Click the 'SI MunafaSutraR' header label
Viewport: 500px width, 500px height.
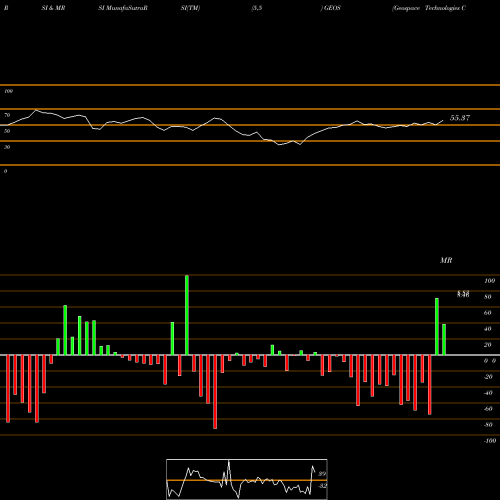click(123, 8)
